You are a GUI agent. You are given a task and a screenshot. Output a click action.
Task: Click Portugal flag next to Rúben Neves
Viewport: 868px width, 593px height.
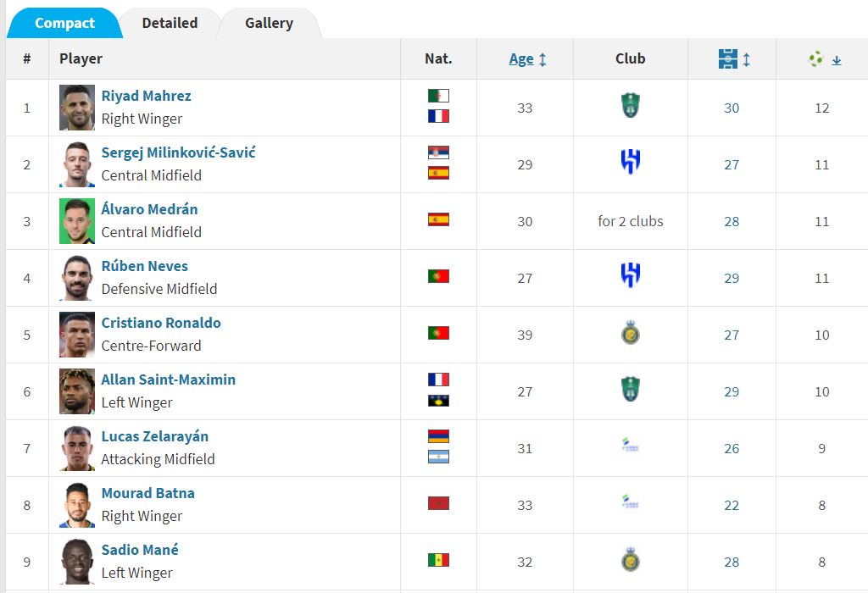point(438,276)
